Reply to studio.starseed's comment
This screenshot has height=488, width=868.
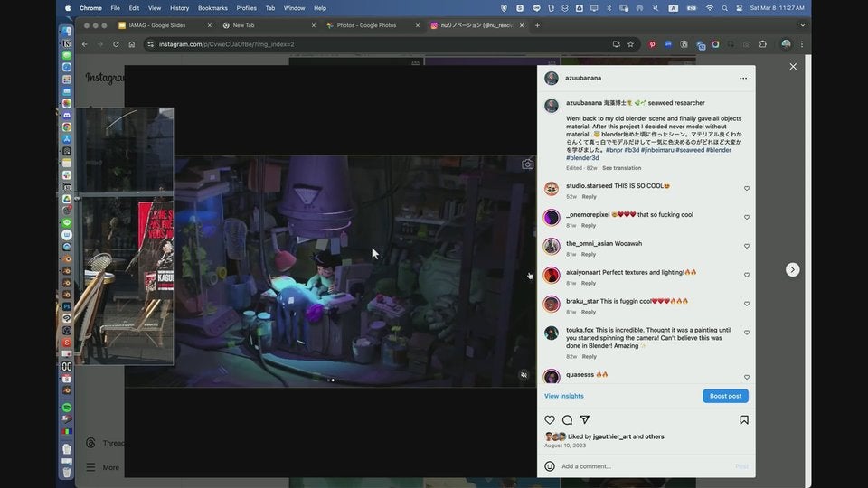pyautogui.click(x=589, y=196)
